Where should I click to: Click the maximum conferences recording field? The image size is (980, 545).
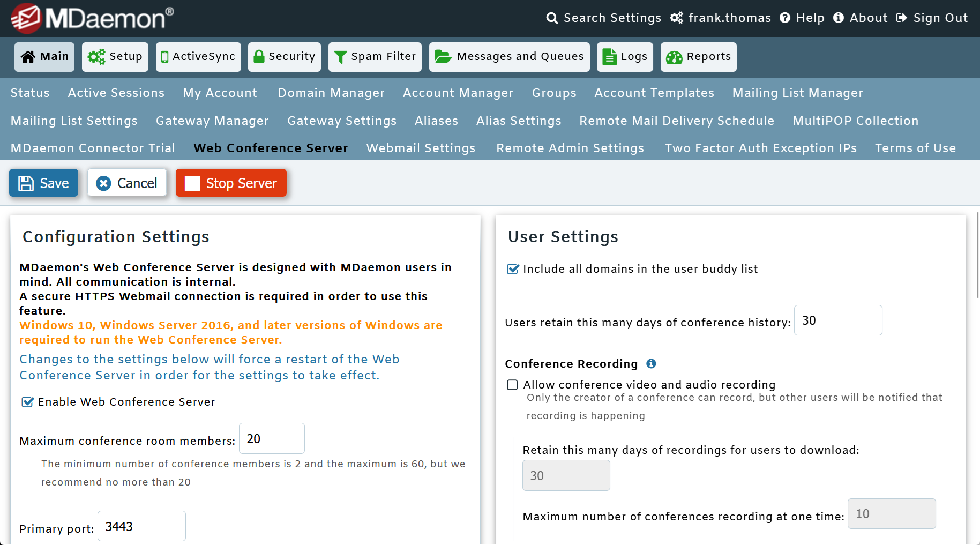[892, 513]
